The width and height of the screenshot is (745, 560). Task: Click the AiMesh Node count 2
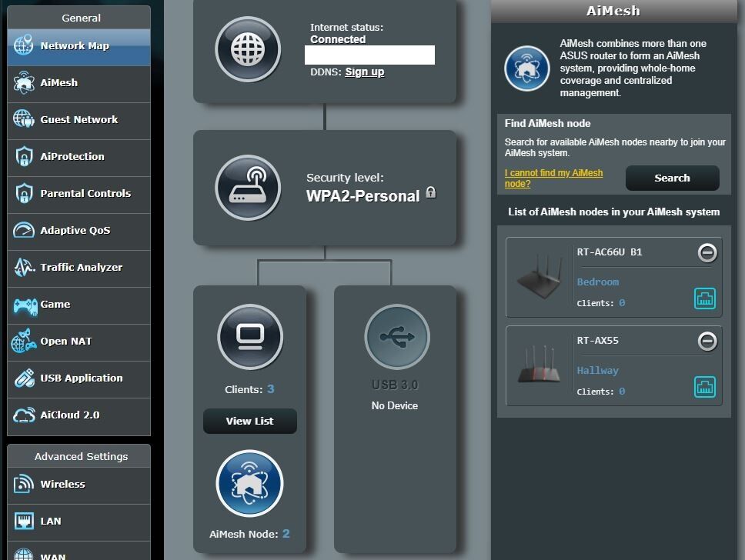coord(286,533)
